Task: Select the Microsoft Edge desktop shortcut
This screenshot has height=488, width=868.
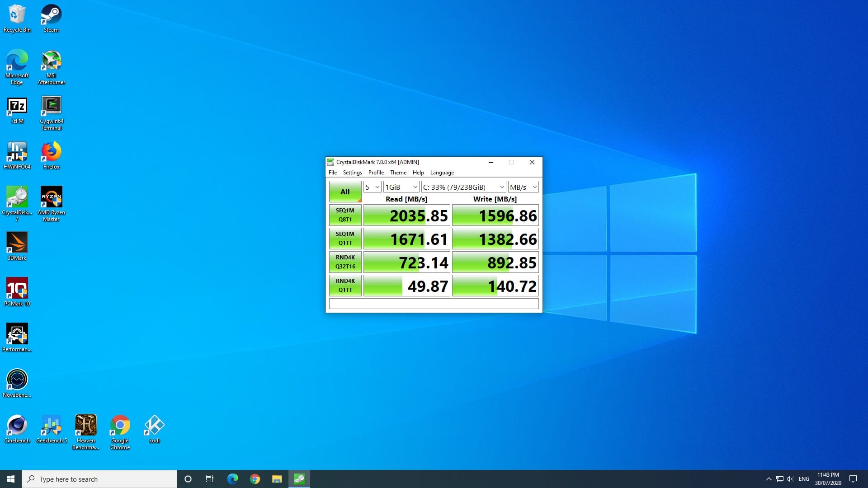Action: pyautogui.click(x=17, y=67)
